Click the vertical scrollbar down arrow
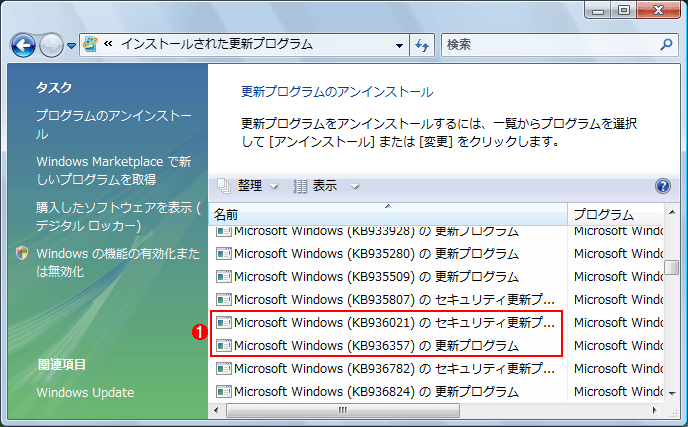 [x=672, y=393]
